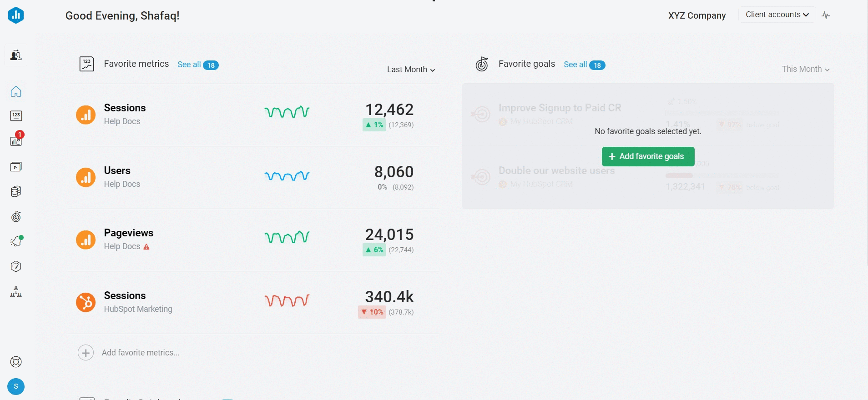Click the green Add favorite goals button
Screen dimensions: 868x400
(x=648, y=156)
